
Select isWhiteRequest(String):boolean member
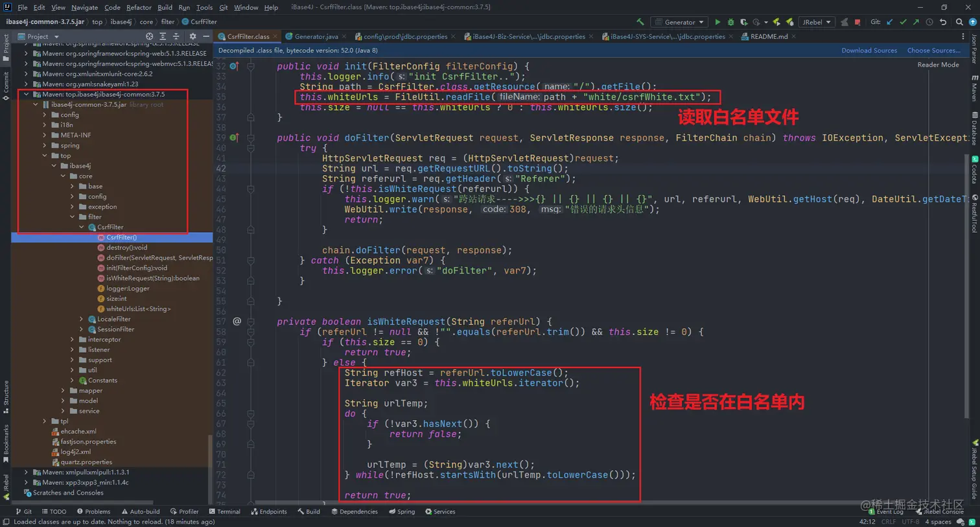click(148, 278)
